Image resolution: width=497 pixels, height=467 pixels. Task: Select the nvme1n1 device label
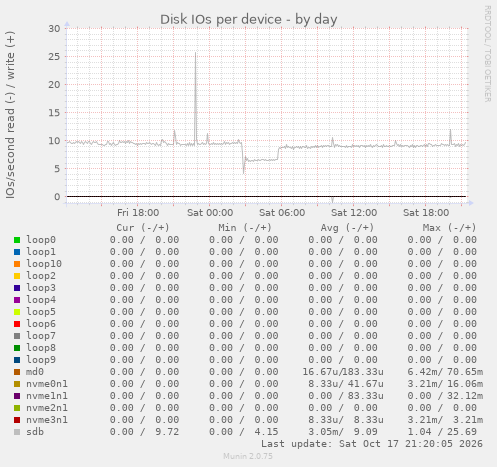pyautogui.click(x=47, y=396)
